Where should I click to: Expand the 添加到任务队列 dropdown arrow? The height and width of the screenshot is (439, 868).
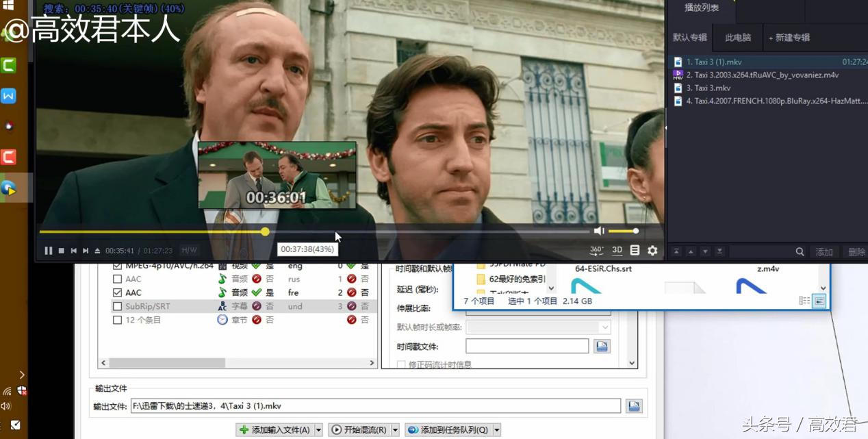tap(496, 430)
